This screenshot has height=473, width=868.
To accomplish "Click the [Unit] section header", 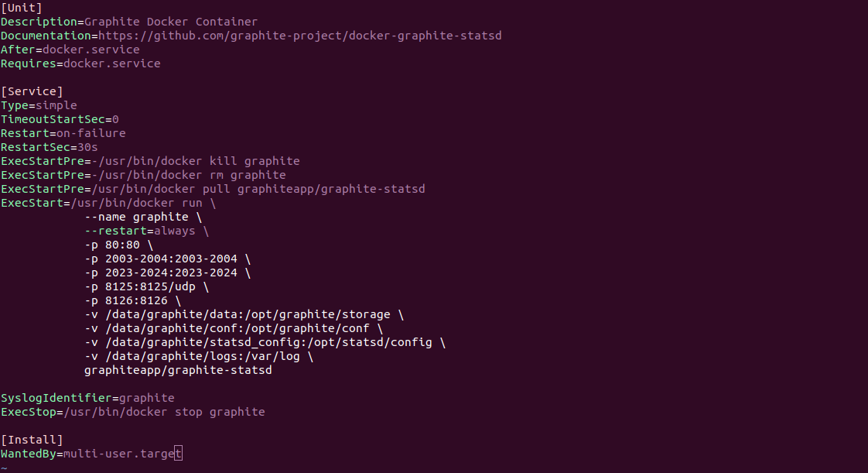I will coord(22,8).
